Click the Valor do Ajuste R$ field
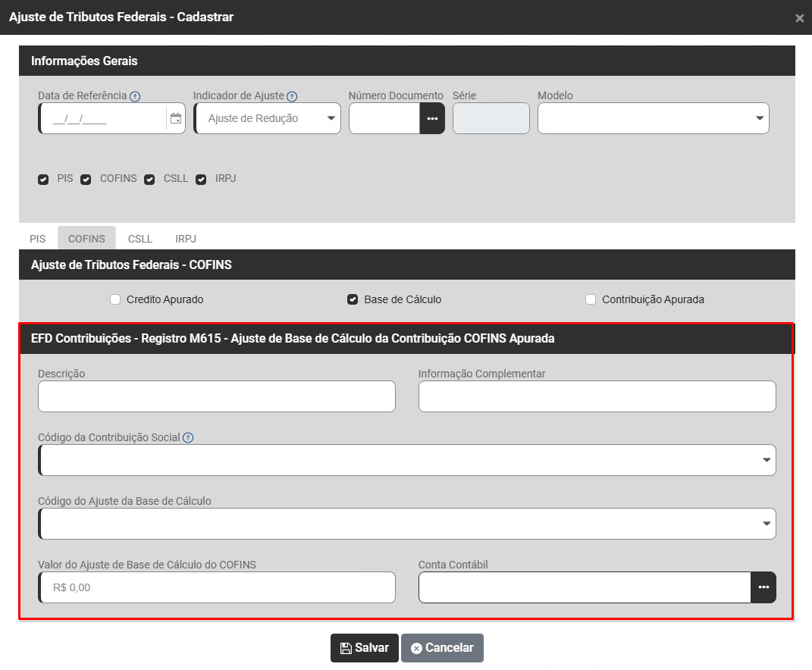This screenshot has height=670, width=812. [x=217, y=587]
